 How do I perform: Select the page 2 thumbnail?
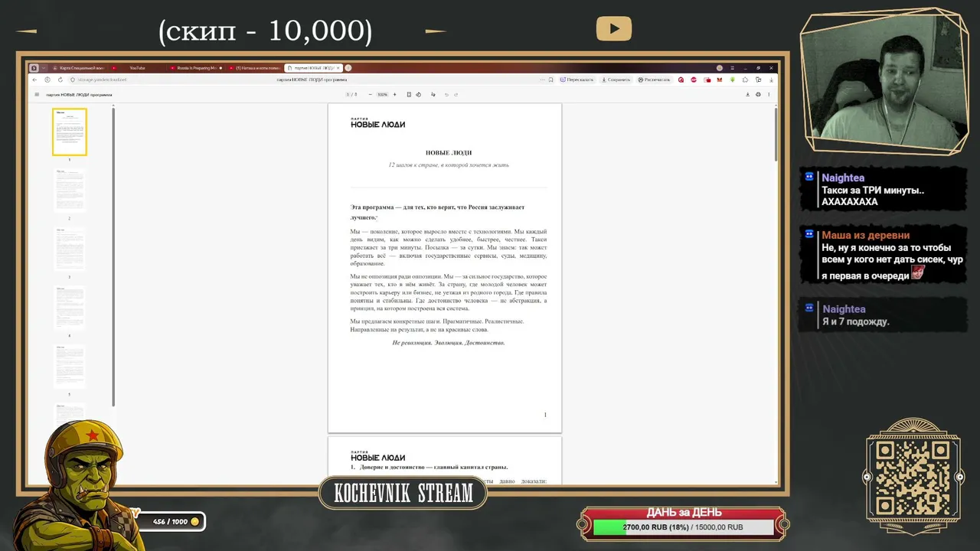(70, 191)
